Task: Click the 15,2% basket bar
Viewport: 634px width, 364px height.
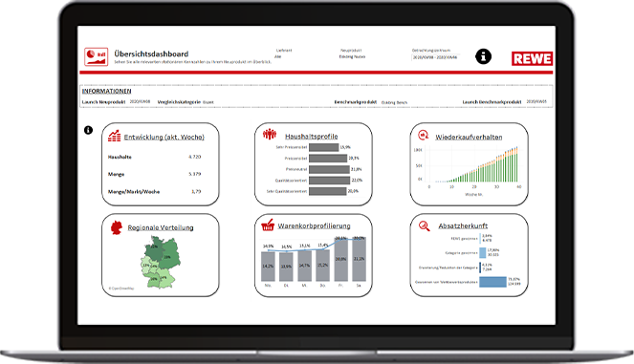Action: (x=322, y=265)
